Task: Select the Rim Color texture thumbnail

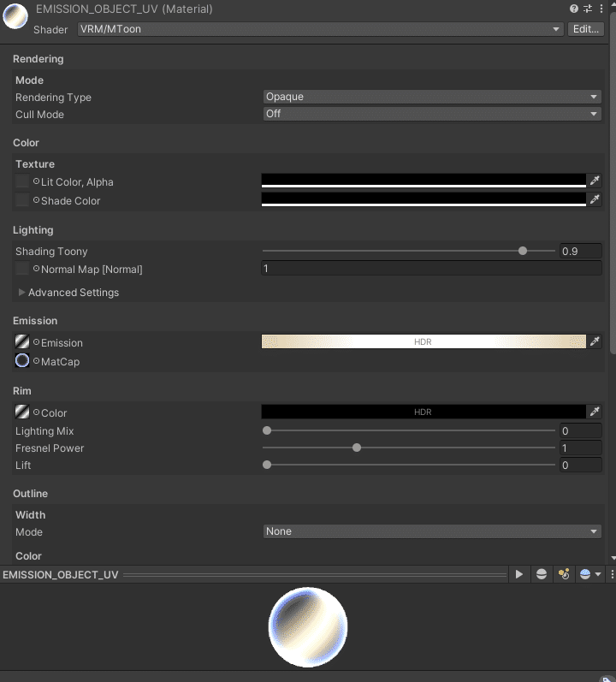Action: click(22, 412)
